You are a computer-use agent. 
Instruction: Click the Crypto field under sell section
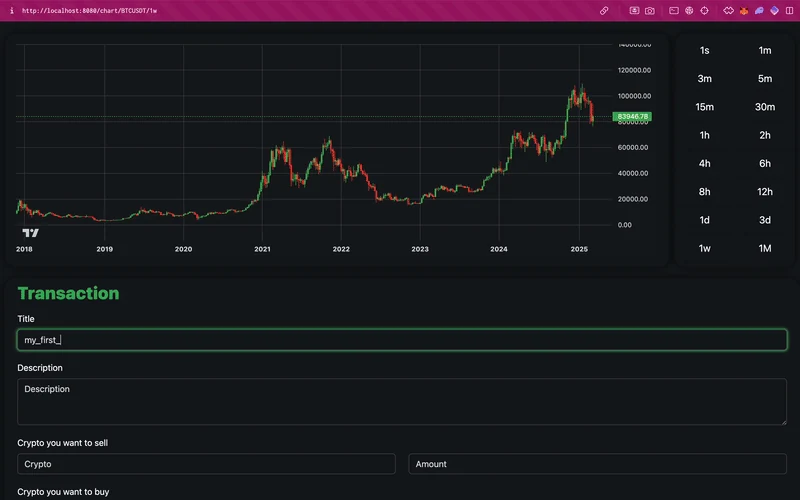point(206,464)
